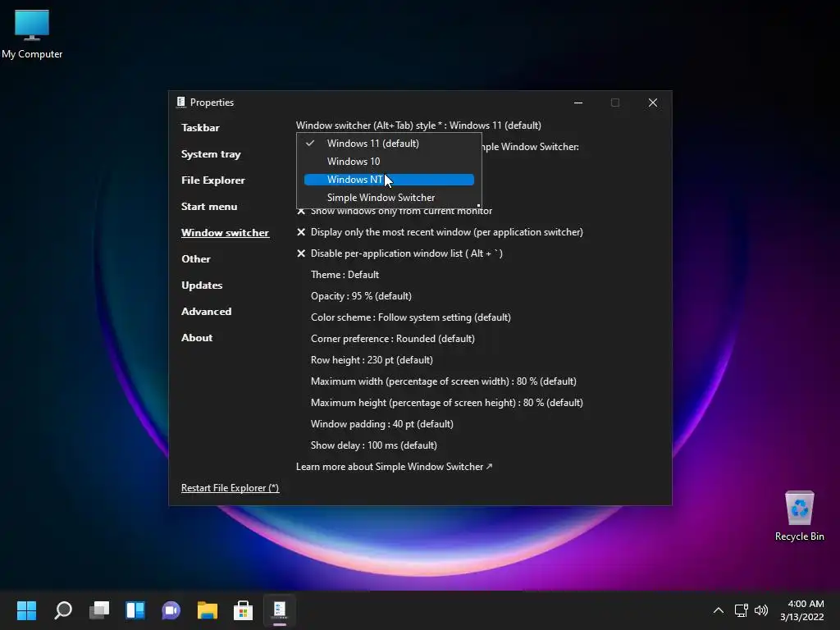Change Color scheme setting

(411, 317)
